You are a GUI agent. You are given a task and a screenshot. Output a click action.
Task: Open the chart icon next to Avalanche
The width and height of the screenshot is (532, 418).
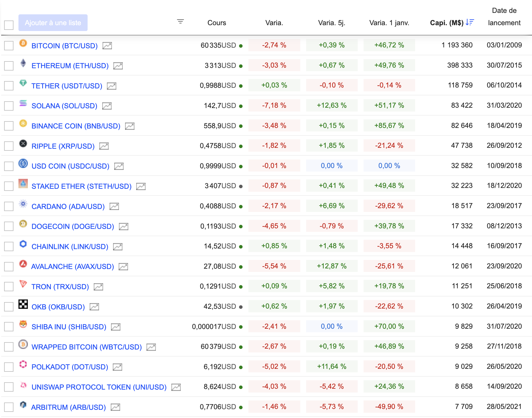point(123,267)
